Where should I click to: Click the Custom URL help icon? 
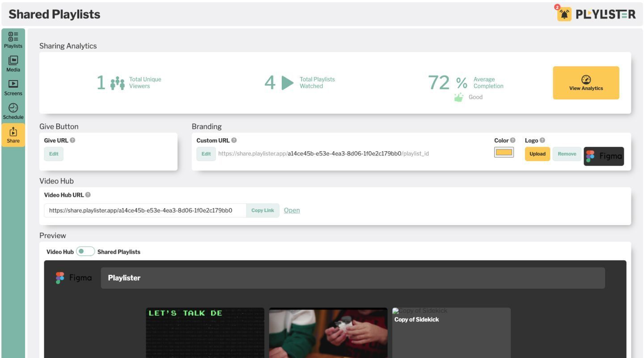click(234, 140)
